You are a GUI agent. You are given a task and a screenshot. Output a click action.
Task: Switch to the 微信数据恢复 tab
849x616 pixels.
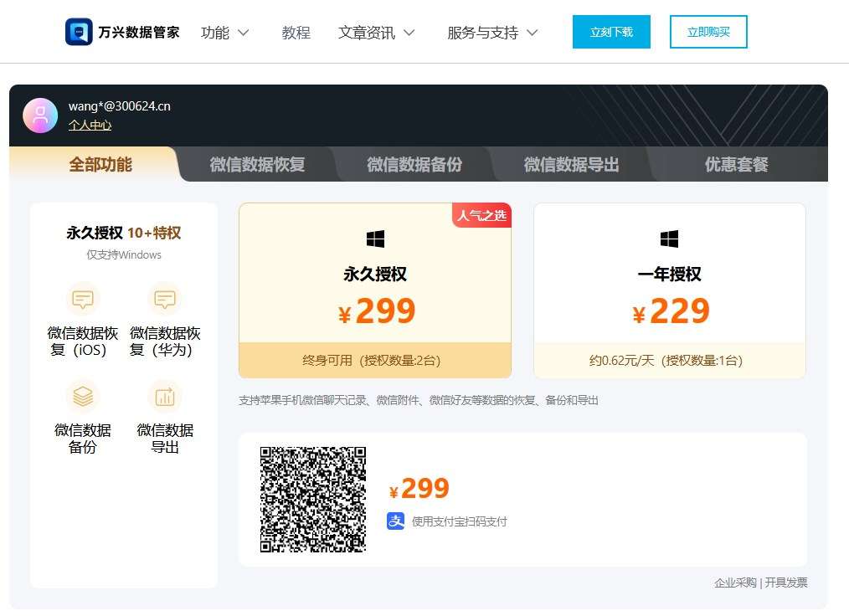coord(257,164)
